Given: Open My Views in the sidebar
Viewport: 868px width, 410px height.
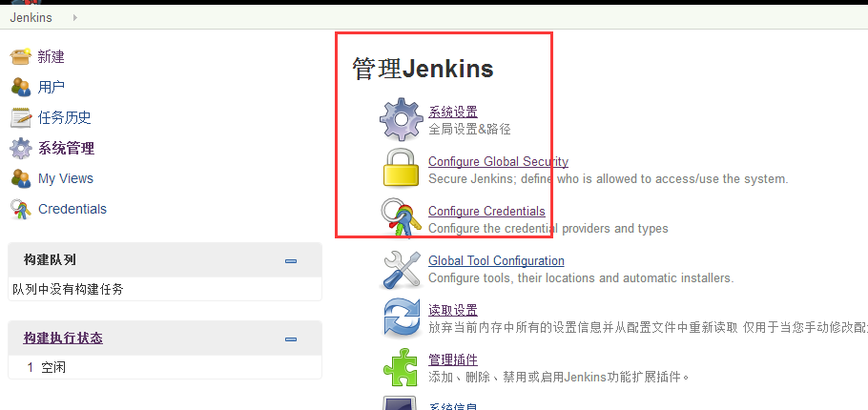Looking at the screenshot, I should tap(65, 178).
